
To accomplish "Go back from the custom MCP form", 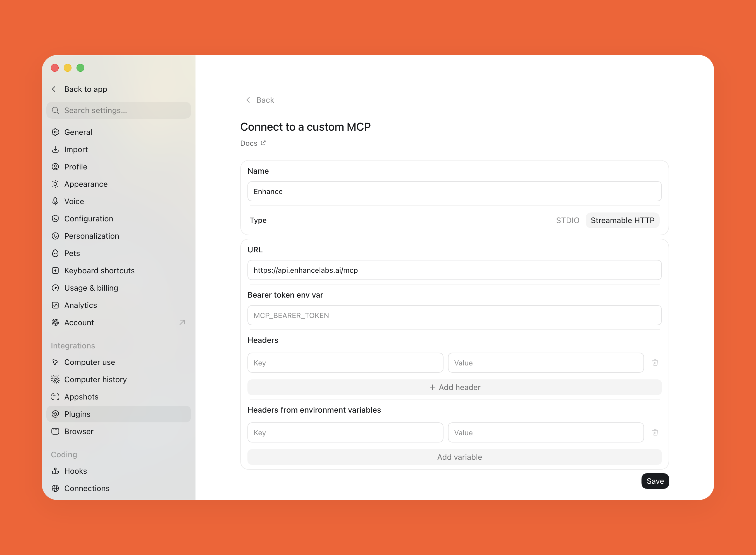I will [x=260, y=100].
